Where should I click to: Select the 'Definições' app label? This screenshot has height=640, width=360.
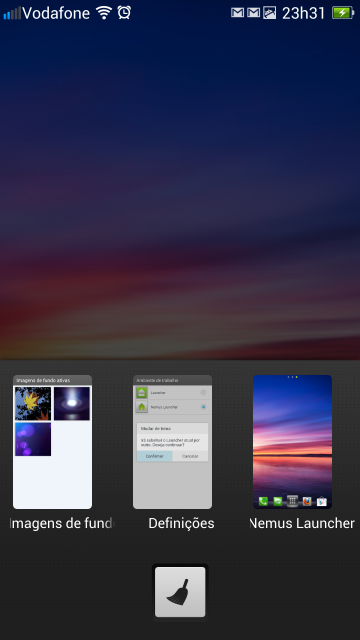(181, 523)
